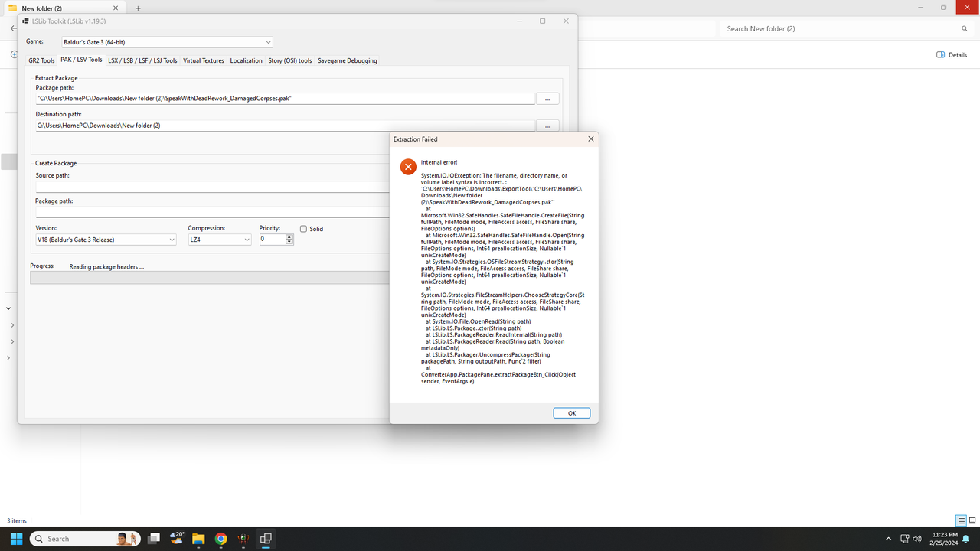The height and width of the screenshot is (551, 980).
Task: Browse for Destination path with the ... button
Action: click(x=547, y=126)
